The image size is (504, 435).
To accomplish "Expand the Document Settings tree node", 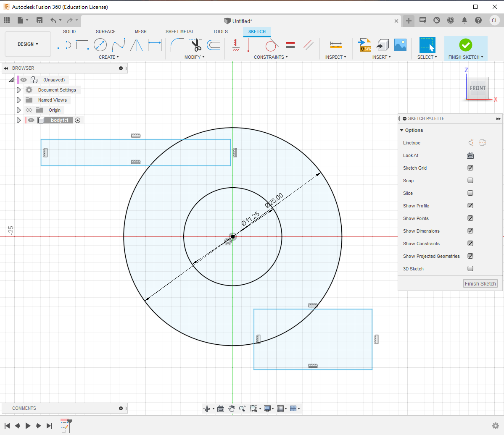I will pos(18,90).
